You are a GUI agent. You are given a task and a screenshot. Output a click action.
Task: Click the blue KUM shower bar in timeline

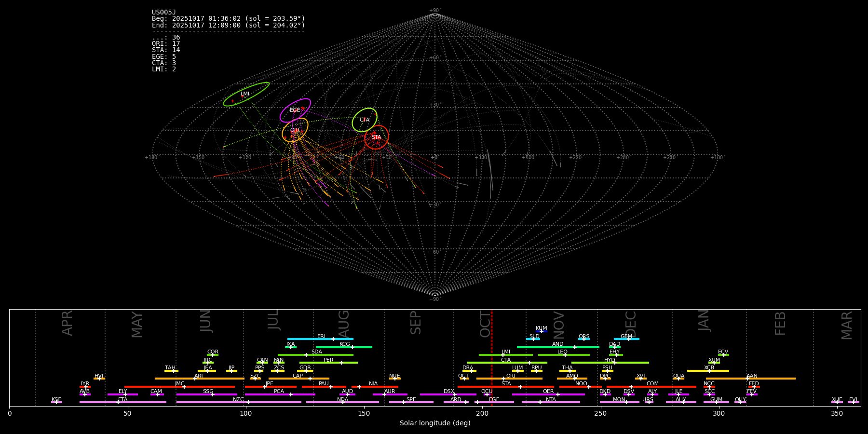point(542,331)
